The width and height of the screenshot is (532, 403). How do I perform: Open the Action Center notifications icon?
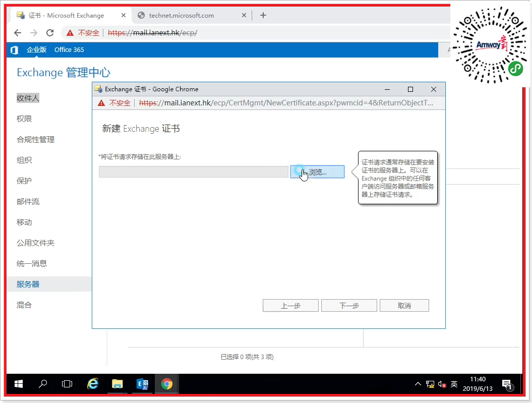[507, 385]
